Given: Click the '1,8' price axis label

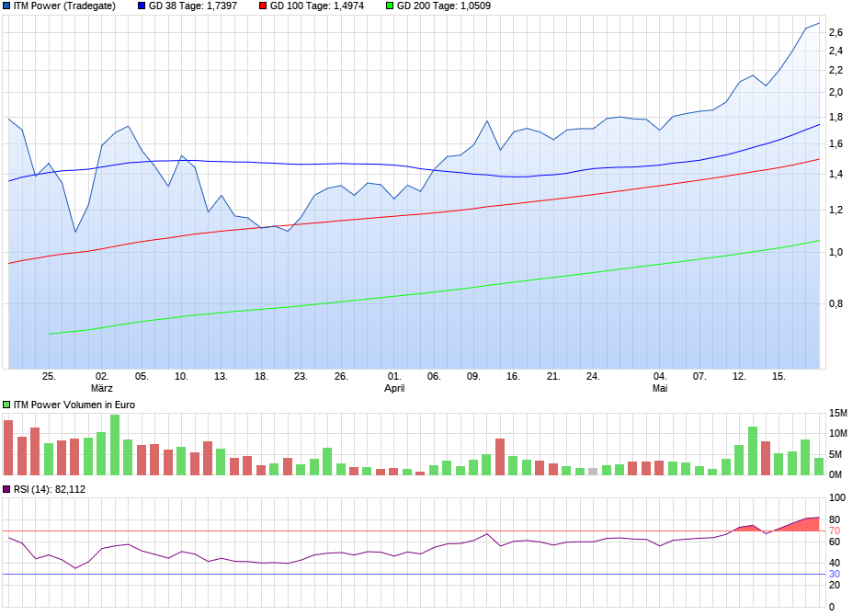Looking at the screenshot, I should [x=836, y=118].
